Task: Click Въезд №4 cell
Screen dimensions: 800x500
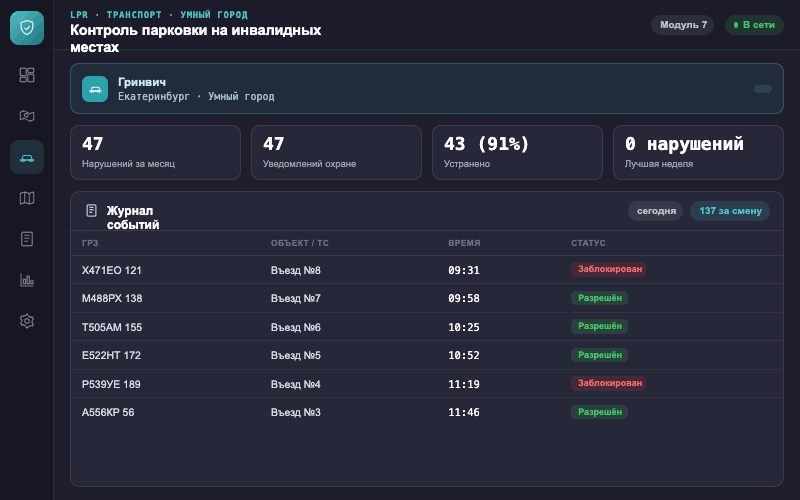Action: click(x=295, y=384)
